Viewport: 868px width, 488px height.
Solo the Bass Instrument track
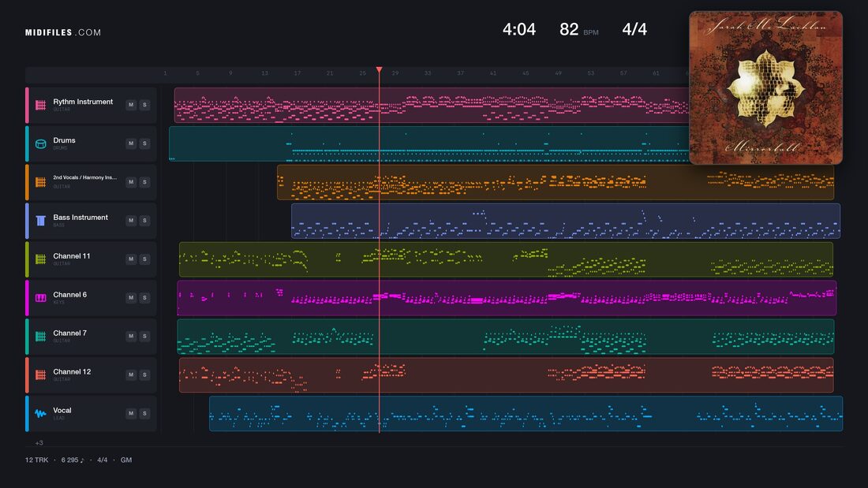click(x=144, y=220)
